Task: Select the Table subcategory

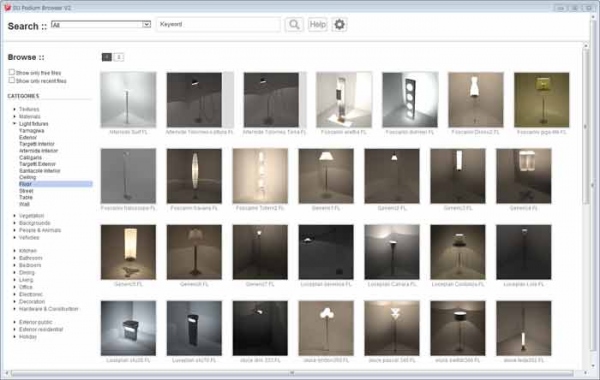Action: (26, 197)
